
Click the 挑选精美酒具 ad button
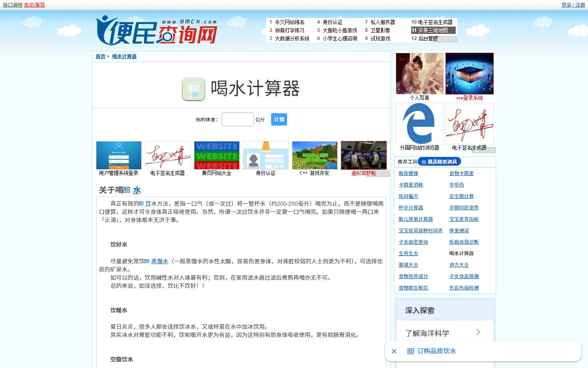click(x=439, y=162)
